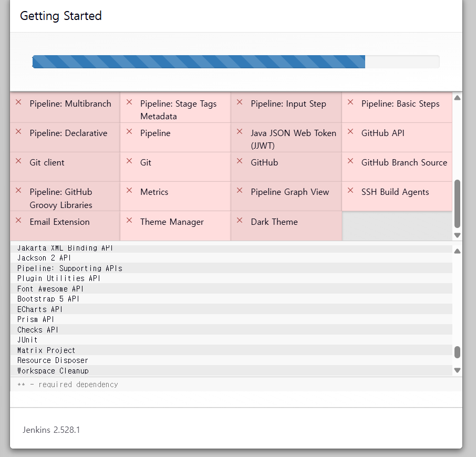The height and width of the screenshot is (457, 476).
Task: Click the X icon next to Pipeline Graph View
Action: pyautogui.click(x=240, y=191)
